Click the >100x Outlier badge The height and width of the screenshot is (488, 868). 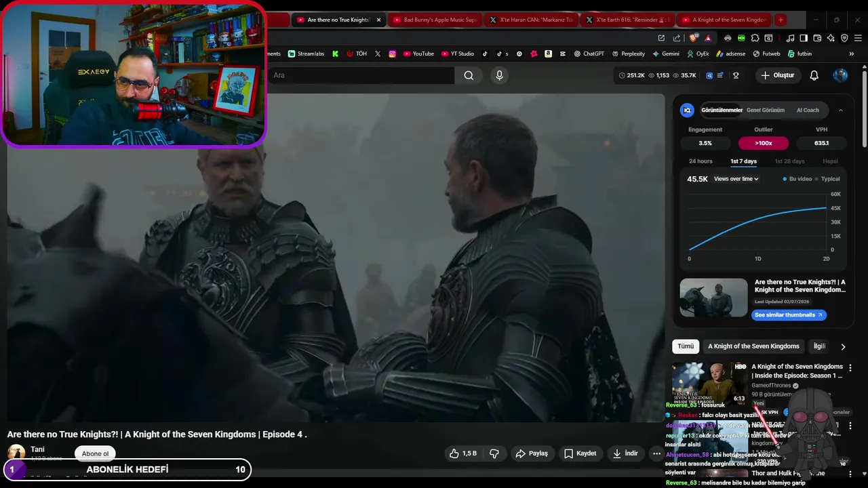[764, 143]
